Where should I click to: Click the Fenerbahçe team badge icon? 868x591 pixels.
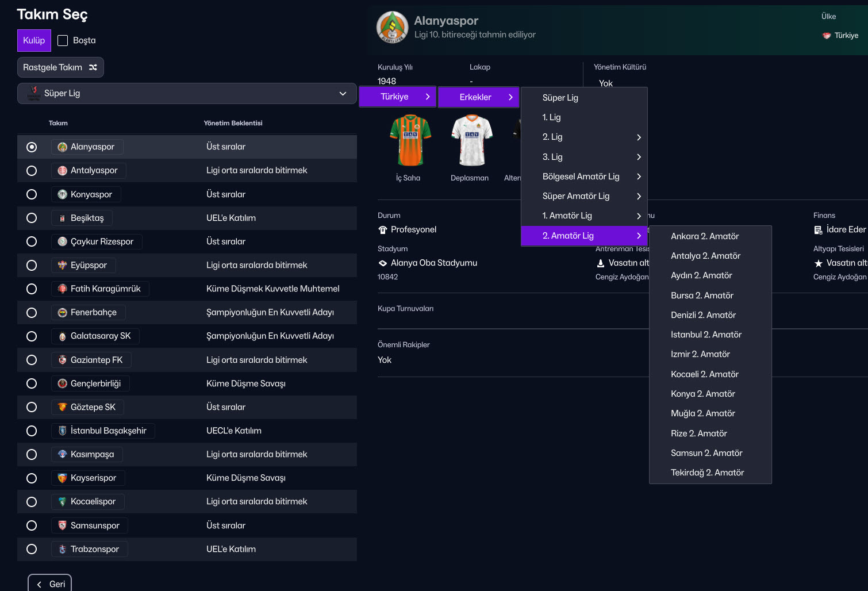coord(63,313)
